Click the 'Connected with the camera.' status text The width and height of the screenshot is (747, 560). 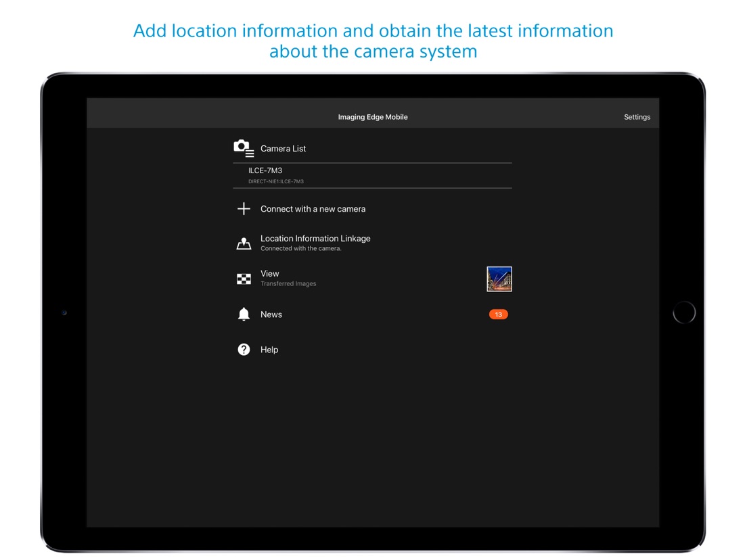coord(301,249)
